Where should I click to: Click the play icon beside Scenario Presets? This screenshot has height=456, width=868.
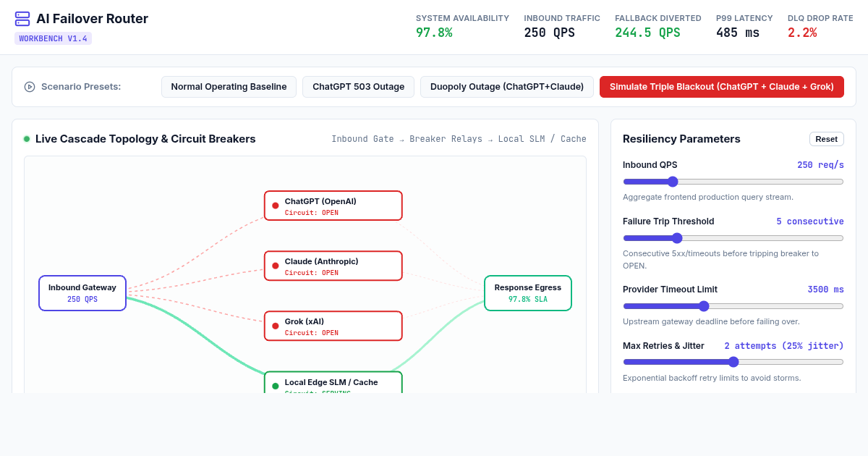pos(30,87)
